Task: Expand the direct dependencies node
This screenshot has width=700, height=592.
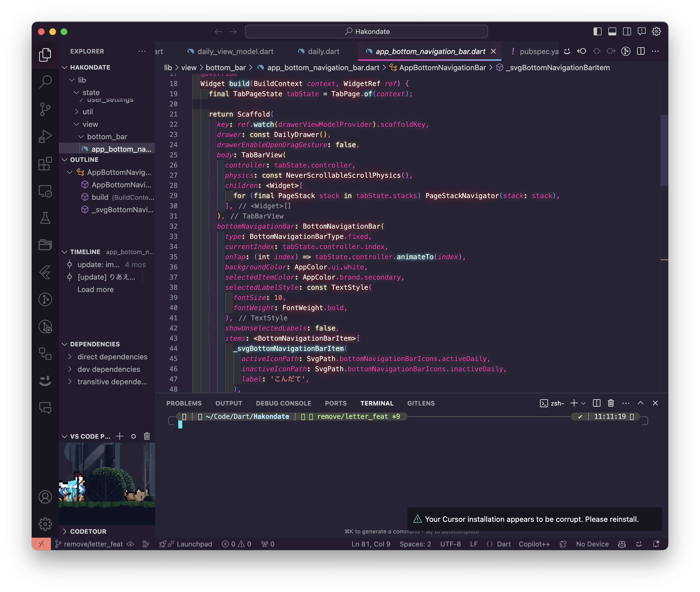Action: pyautogui.click(x=112, y=357)
